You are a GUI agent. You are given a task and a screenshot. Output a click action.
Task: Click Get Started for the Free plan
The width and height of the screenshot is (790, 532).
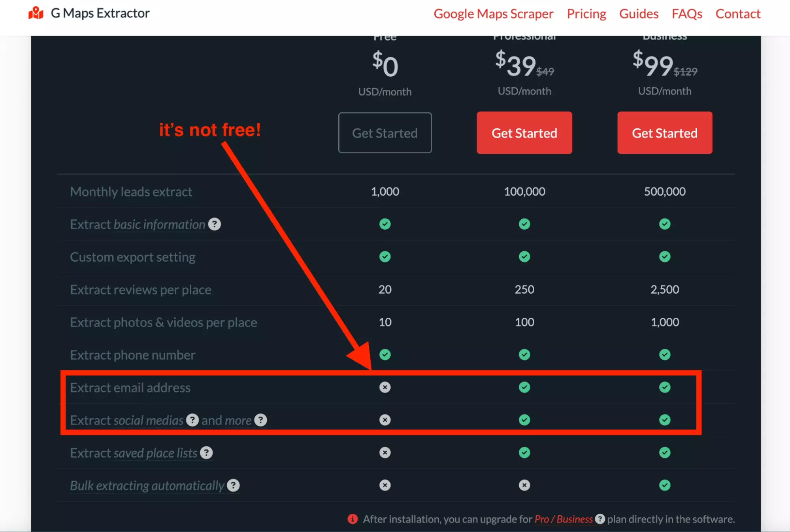click(x=385, y=133)
